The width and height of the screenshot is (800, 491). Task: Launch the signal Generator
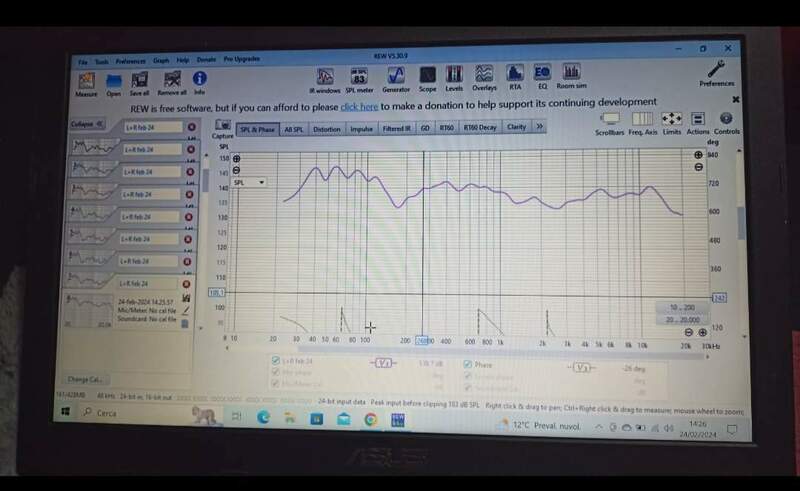pyautogui.click(x=395, y=77)
